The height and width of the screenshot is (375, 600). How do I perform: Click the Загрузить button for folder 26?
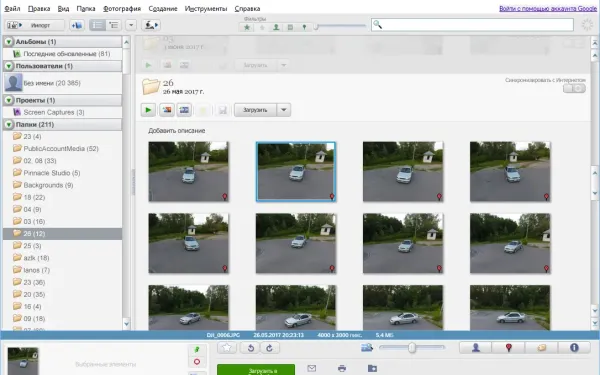tap(255, 110)
